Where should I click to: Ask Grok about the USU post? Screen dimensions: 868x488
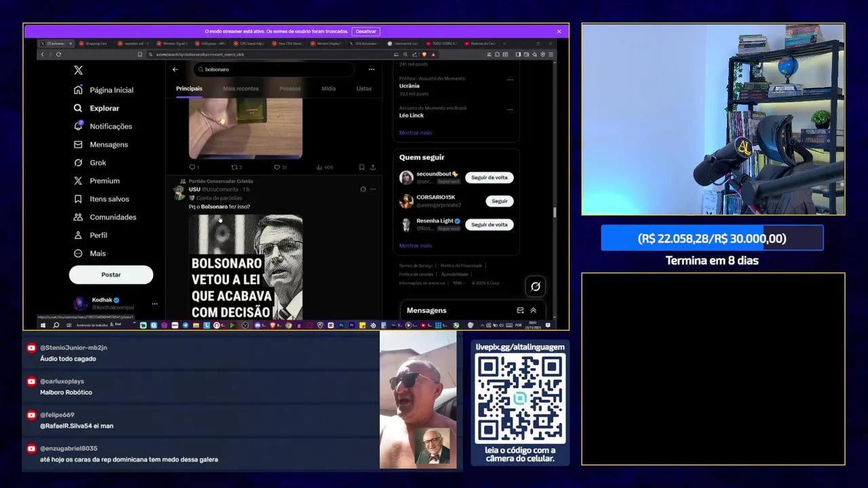(x=363, y=190)
